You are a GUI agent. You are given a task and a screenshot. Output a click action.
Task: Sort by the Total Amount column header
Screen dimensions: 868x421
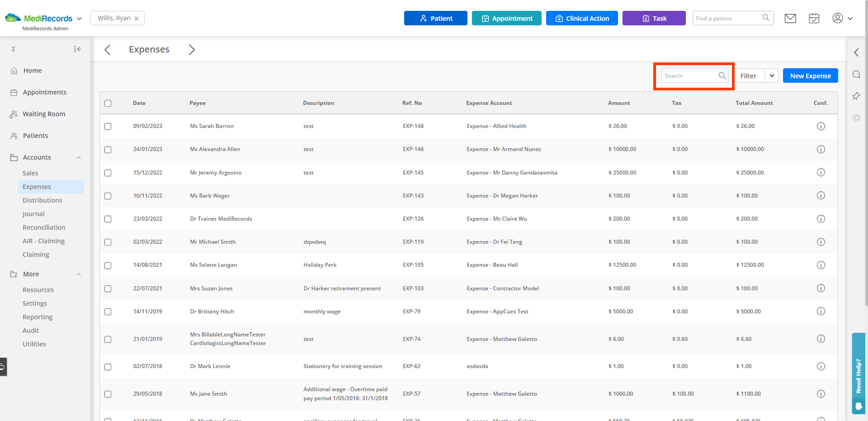click(x=754, y=103)
